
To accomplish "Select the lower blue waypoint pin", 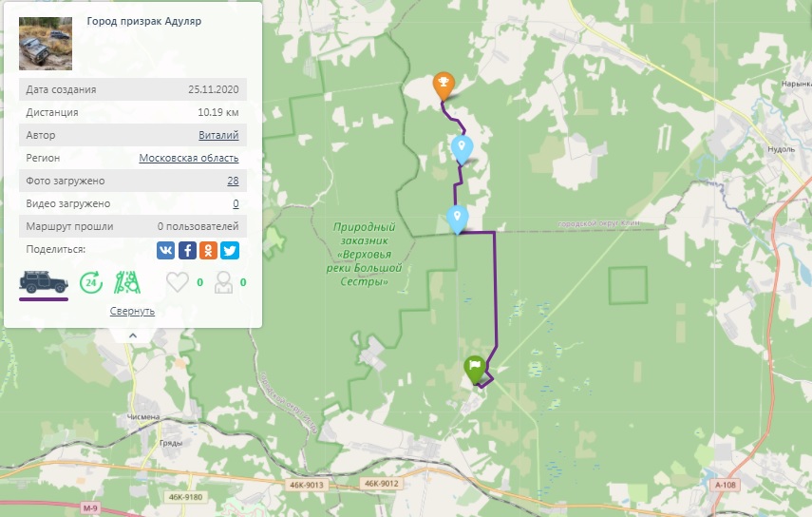I will [x=457, y=220].
